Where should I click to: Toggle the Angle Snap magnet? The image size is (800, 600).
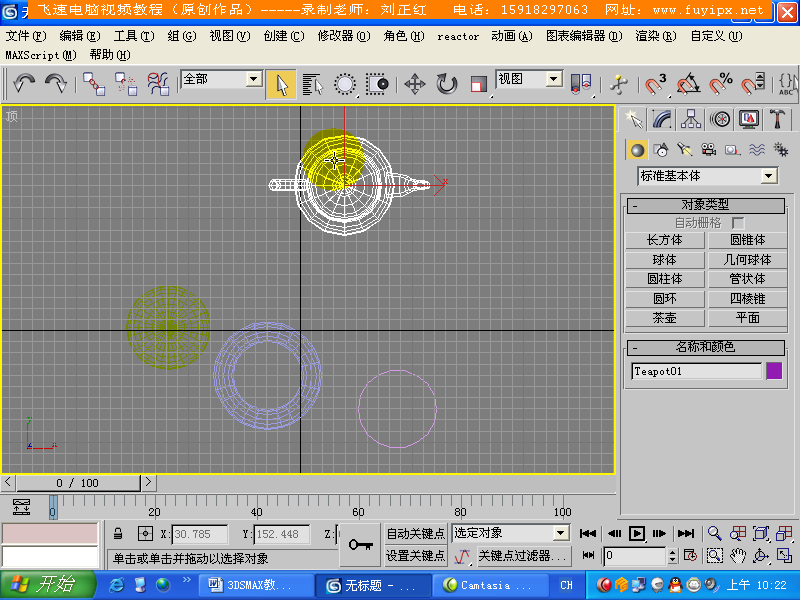point(688,84)
